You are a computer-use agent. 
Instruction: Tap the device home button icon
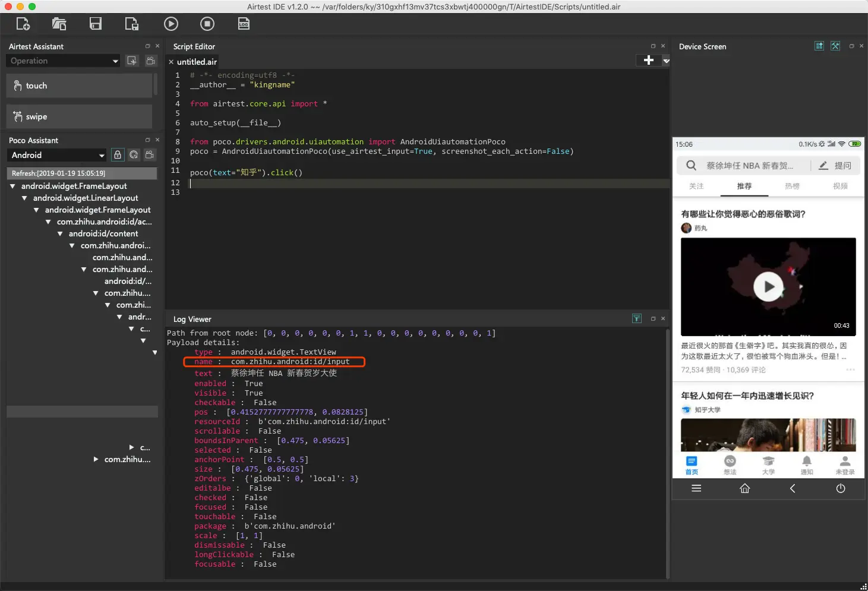click(744, 488)
